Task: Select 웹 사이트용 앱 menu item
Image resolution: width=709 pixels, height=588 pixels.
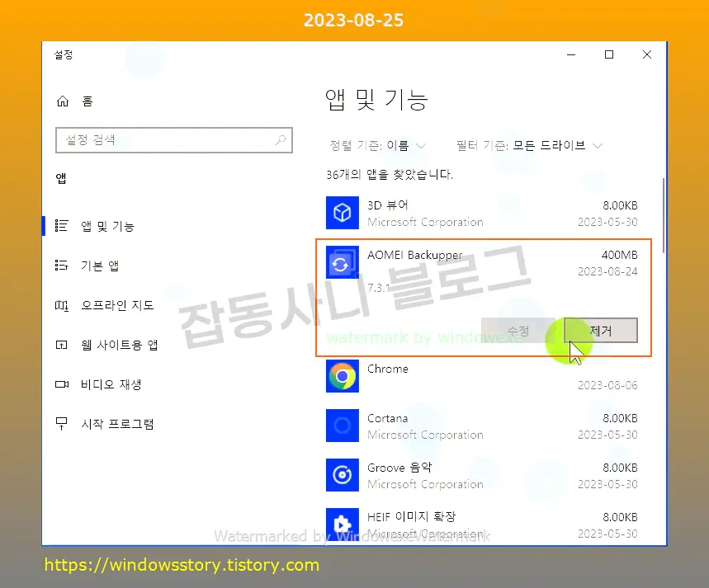Action: (x=120, y=345)
